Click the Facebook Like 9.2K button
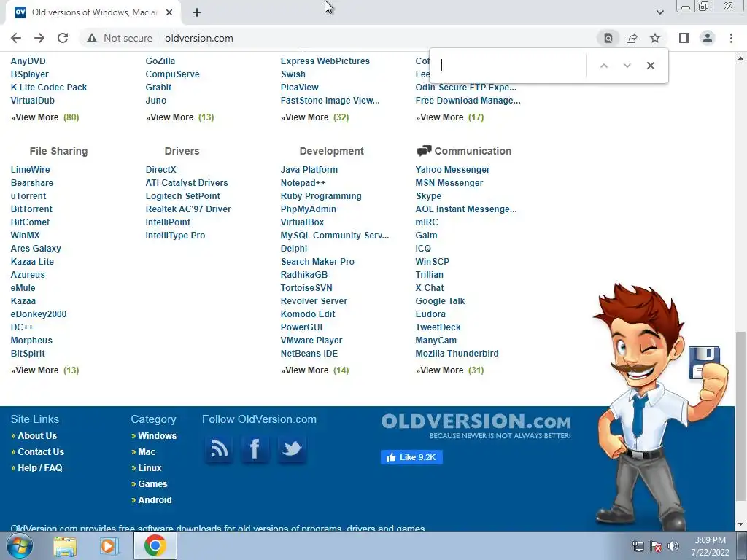 click(x=411, y=457)
